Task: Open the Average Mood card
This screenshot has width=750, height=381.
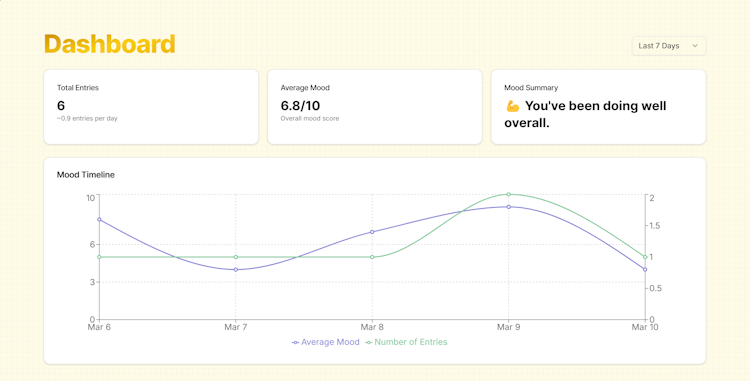Action: (x=375, y=107)
